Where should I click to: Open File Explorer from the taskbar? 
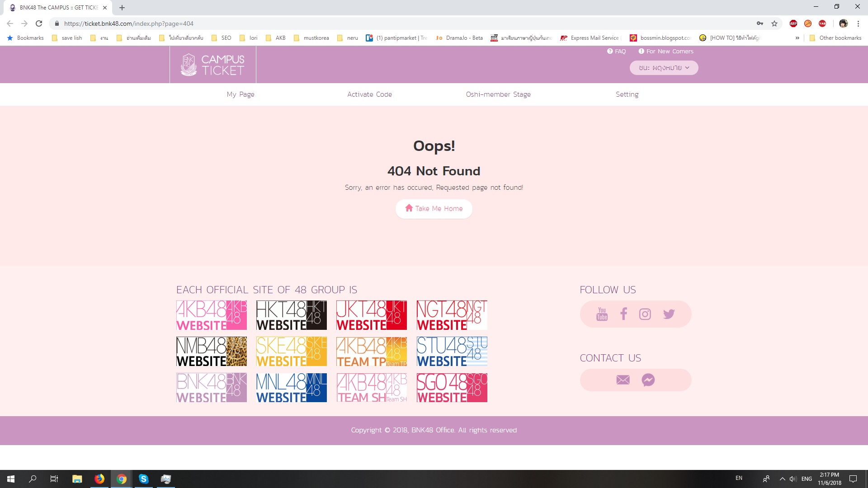click(x=77, y=479)
